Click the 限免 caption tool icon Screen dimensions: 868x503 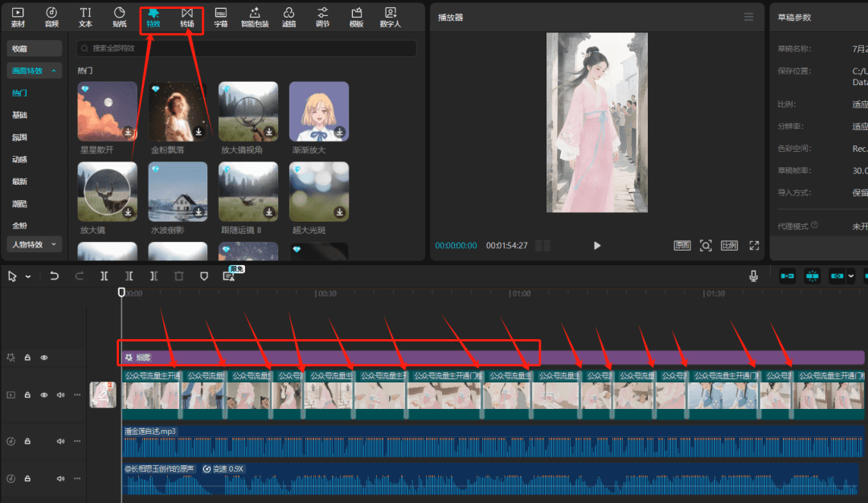point(229,276)
